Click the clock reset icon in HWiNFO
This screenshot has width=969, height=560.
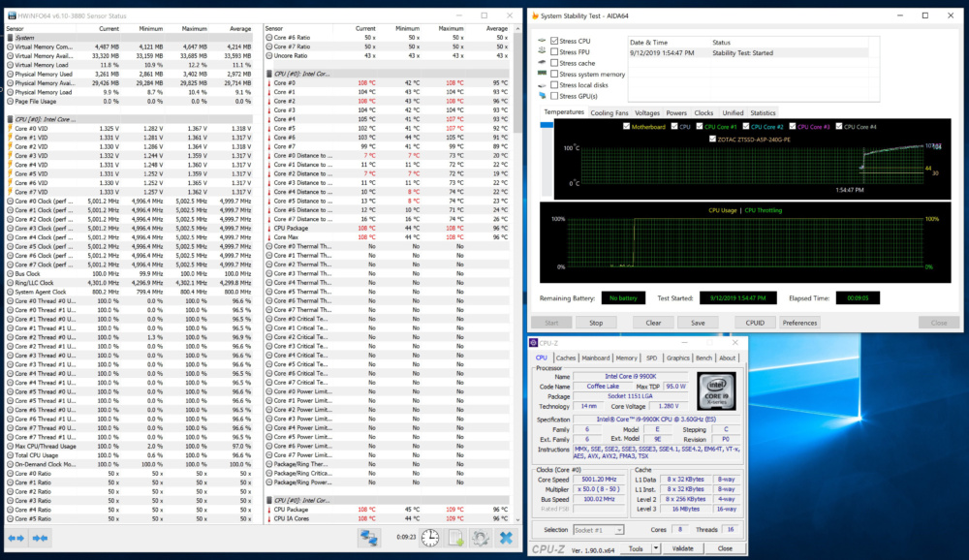point(430,538)
